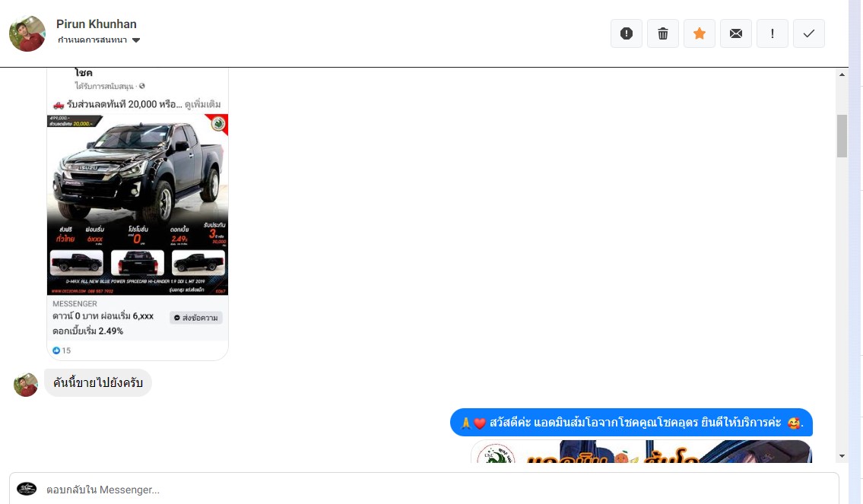Image resolution: width=863 pixels, height=504 pixels.
Task: Click ad title ดาวน์ 0 บาท ผ่อนเริ่ม 6,xxx
Action: coord(103,316)
